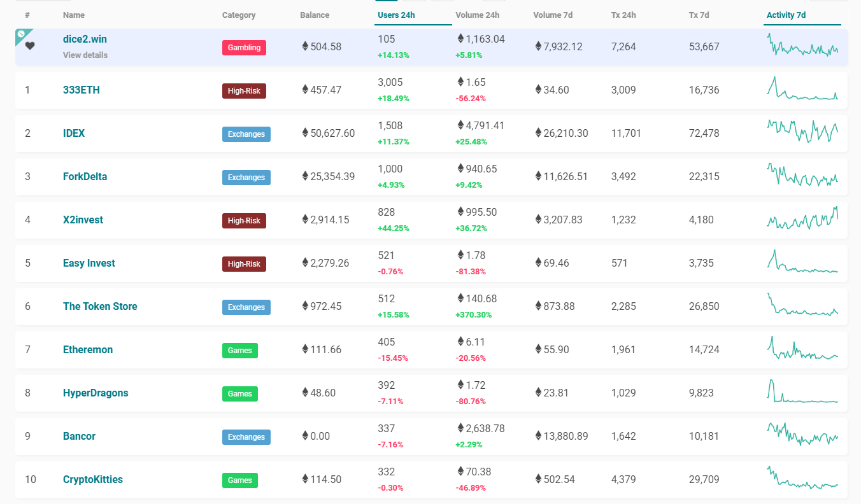861x504 pixels.
Task: Click the High-Risk badge for 333ETH
Action: click(244, 90)
